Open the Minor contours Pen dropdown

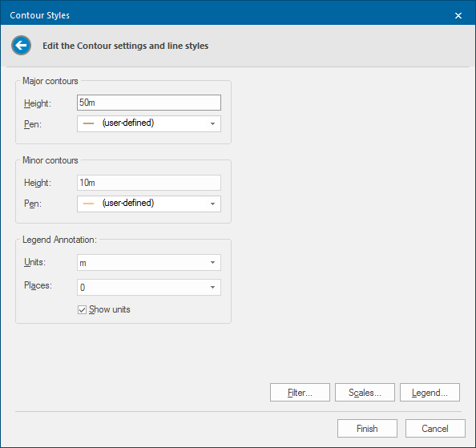(x=149, y=204)
